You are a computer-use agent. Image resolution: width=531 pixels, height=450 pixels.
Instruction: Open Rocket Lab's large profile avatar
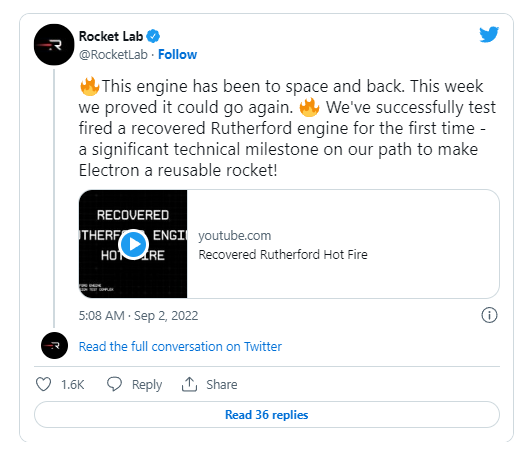(54, 45)
